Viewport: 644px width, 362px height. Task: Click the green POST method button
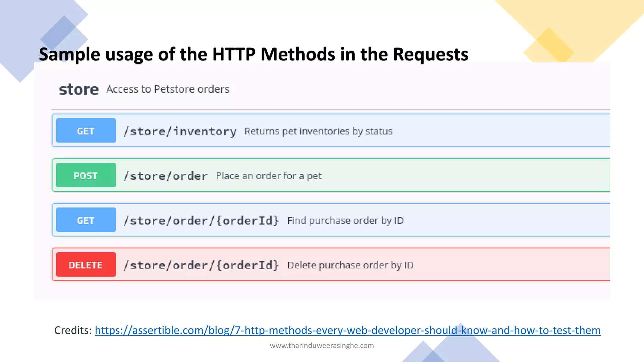coord(86,175)
